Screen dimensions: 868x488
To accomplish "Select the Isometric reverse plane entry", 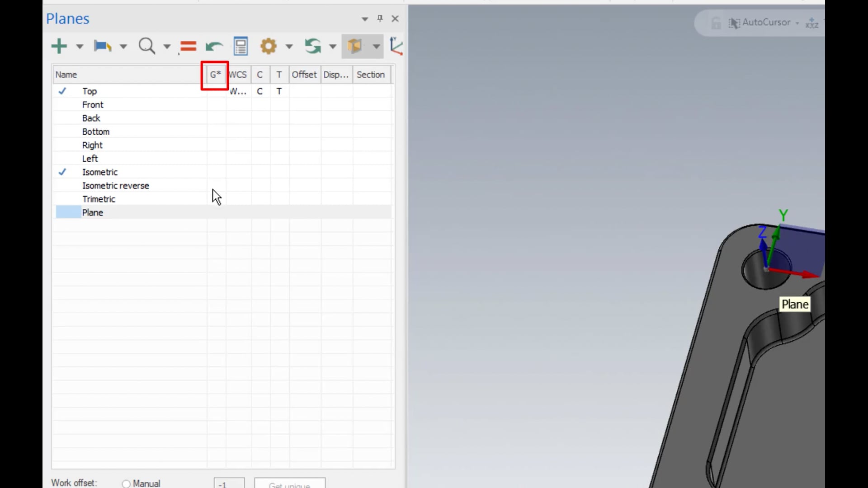I will coord(116,185).
